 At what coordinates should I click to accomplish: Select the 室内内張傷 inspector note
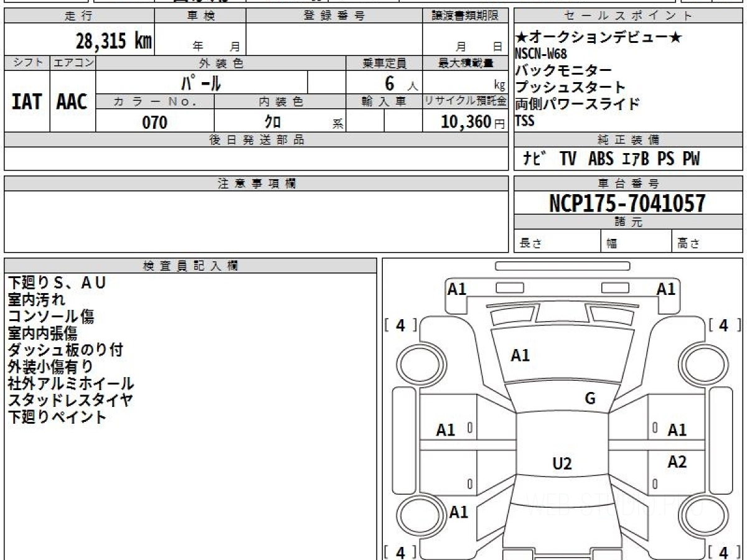click(42, 334)
